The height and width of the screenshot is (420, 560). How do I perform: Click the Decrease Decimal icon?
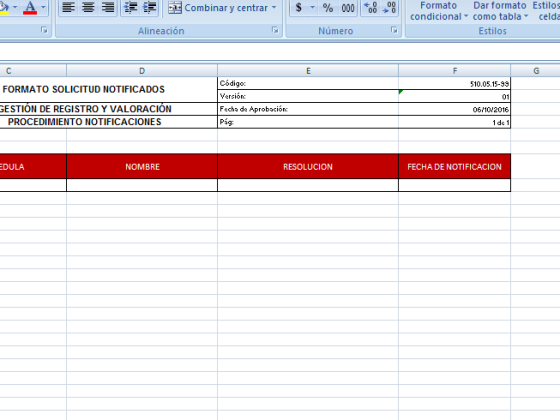pyautogui.click(x=389, y=8)
